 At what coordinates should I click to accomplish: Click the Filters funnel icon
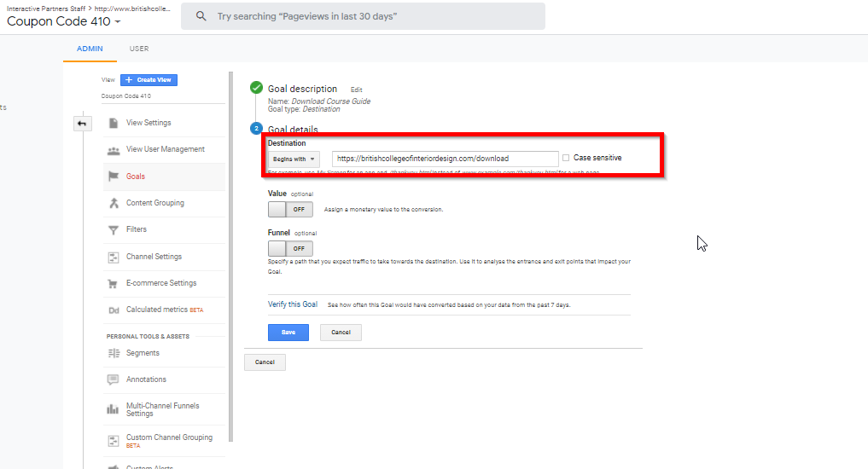tap(114, 229)
